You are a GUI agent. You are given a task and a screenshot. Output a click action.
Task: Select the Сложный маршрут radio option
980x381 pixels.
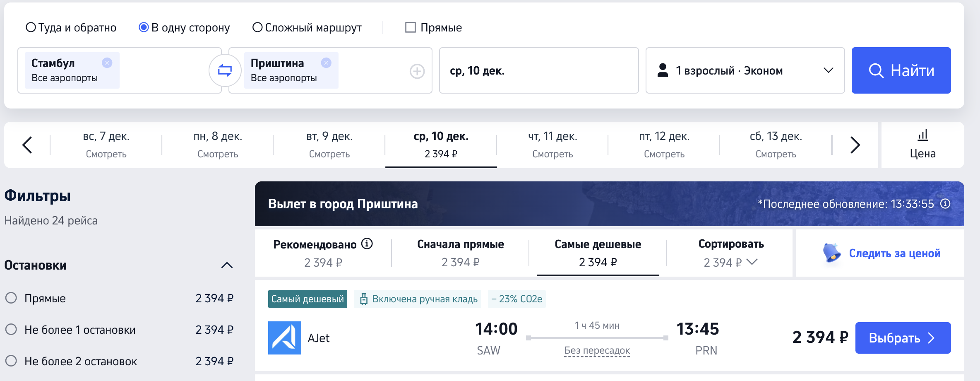click(x=257, y=27)
